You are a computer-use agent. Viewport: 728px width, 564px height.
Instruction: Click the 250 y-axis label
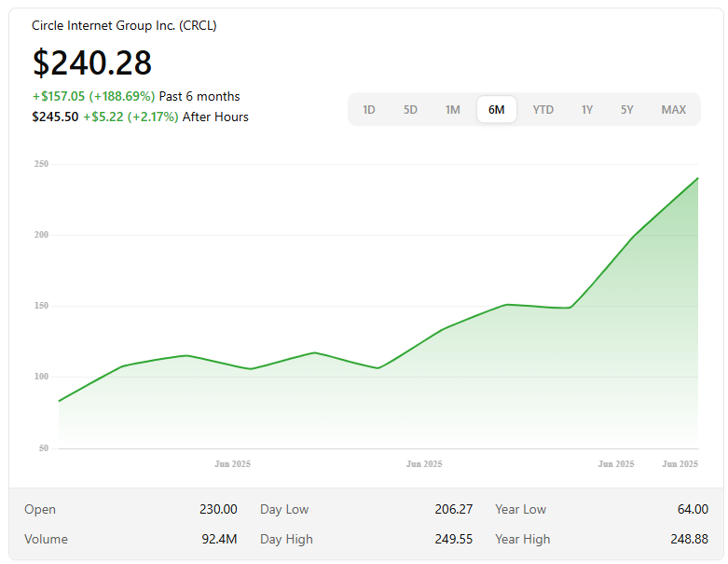(x=41, y=164)
